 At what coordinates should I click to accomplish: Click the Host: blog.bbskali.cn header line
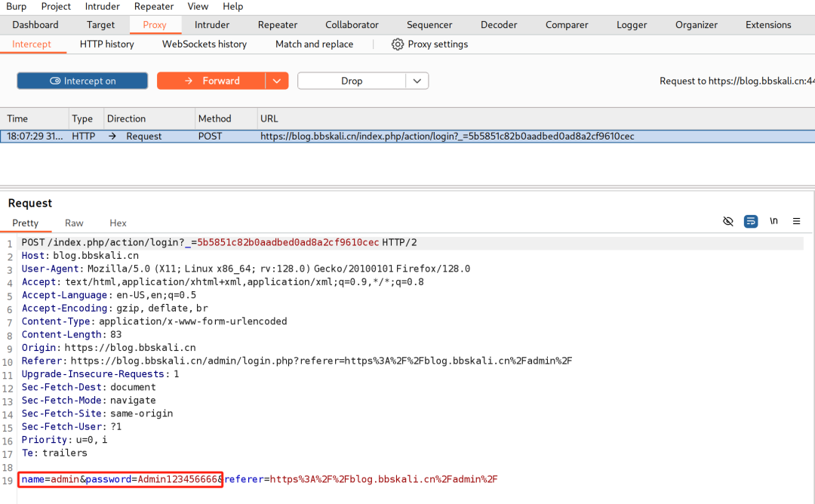[80, 256]
